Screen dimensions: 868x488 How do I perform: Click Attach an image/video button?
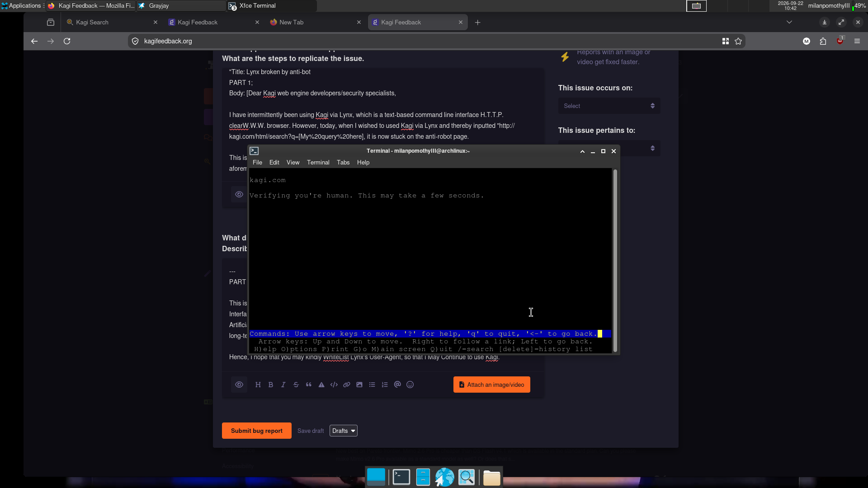[x=492, y=385]
